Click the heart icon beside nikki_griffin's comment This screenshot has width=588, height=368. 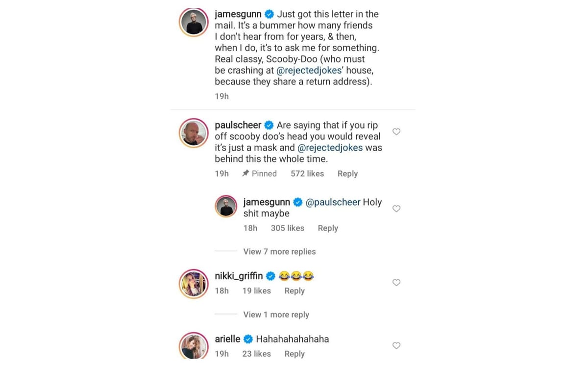click(396, 283)
